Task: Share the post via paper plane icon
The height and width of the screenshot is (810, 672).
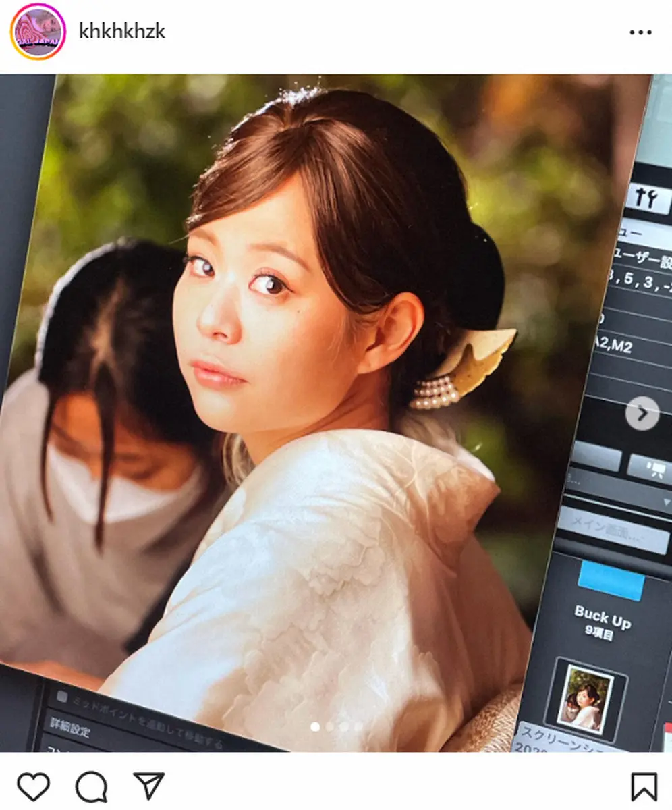Action: tap(149, 786)
